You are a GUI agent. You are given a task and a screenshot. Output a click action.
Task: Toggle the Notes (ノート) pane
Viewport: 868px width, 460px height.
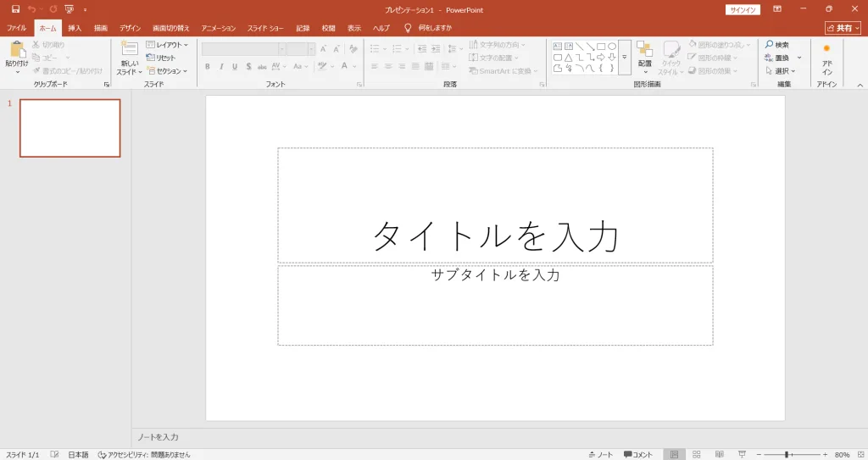click(600, 455)
